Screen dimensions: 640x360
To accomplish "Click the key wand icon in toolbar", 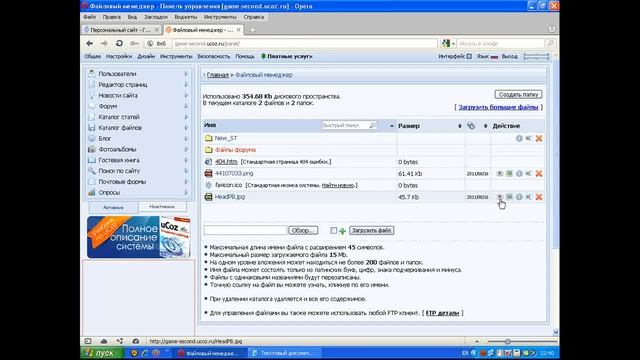I will click(134, 43).
